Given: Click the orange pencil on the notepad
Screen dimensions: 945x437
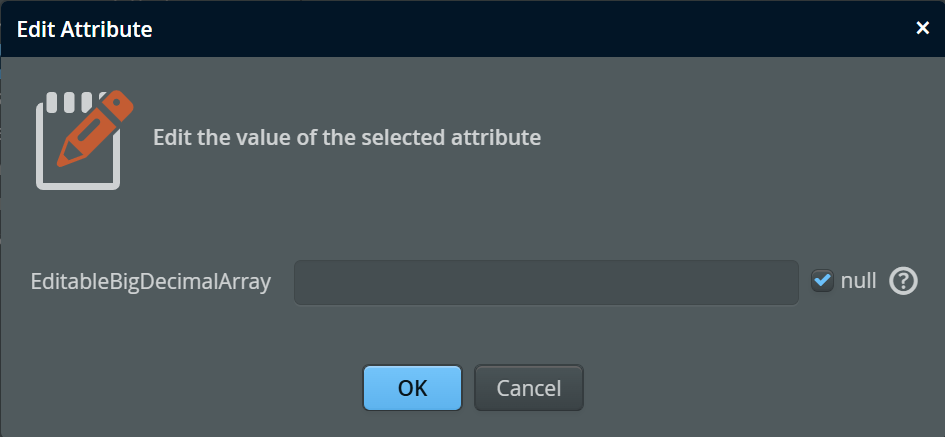Looking at the screenshot, I should [97, 126].
